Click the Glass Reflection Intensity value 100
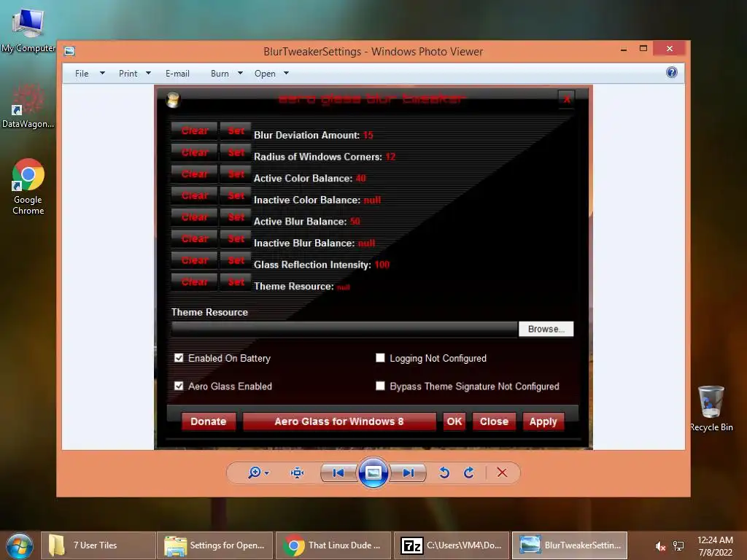This screenshot has height=560, width=747. (x=382, y=265)
